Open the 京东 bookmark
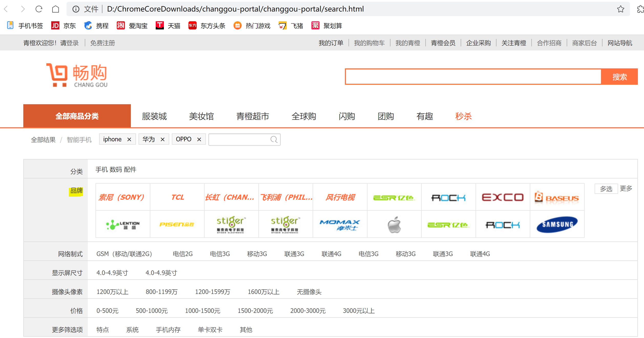The width and height of the screenshot is (644, 338). click(x=64, y=26)
